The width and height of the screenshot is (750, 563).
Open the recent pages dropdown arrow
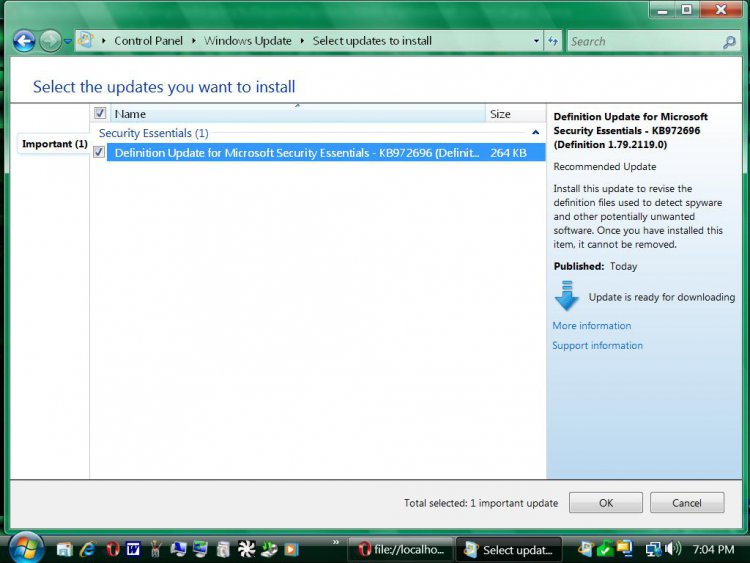tap(68, 42)
